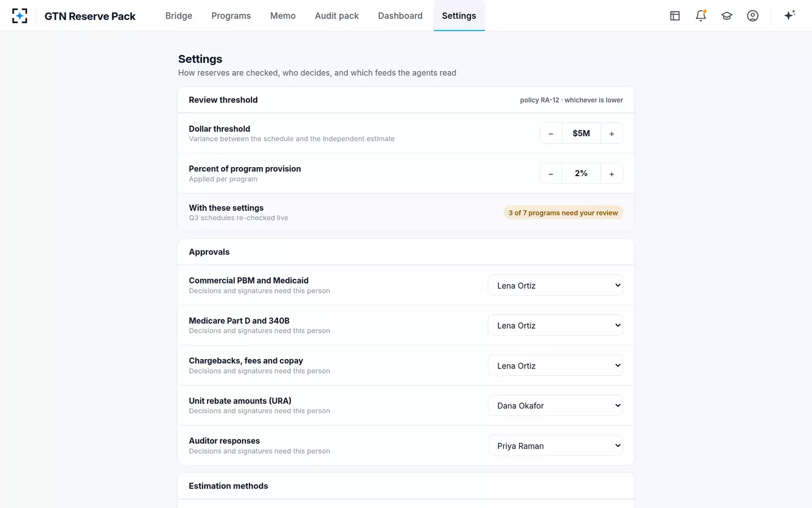Increase the Dollar threshold value
Image resolution: width=812 pixels, height=508 pixels.
[612, 134]
